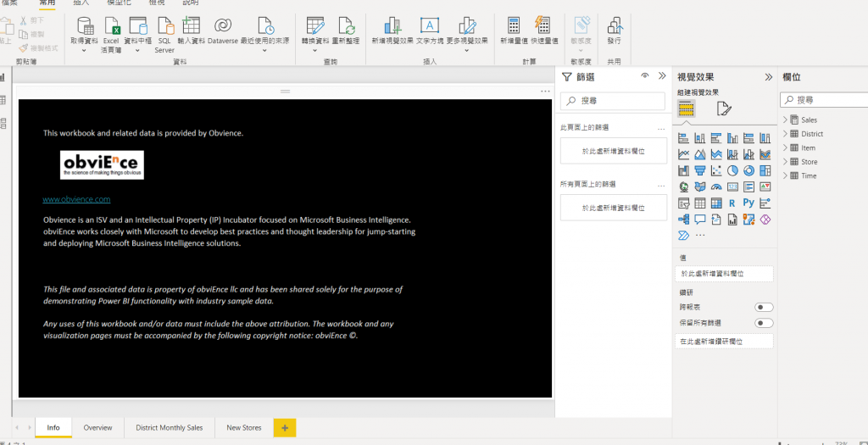868x445 pixels.
Task: Expand the District table in fields
Action: (x=785, y=133)
